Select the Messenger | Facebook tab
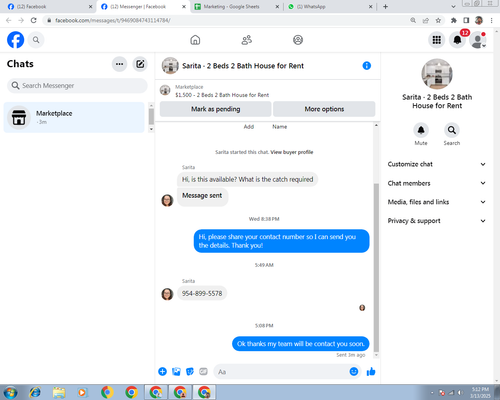This screenshot has height=400, width=500. (143, 7)
